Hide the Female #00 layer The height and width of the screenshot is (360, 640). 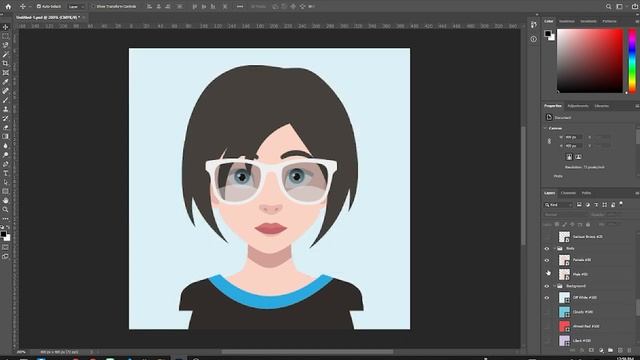(x=547, y=260)
